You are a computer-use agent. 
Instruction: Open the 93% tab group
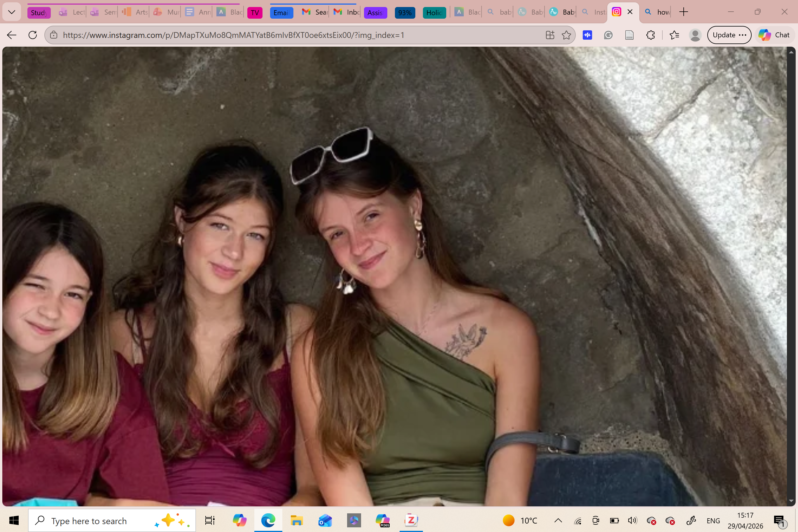point(405,13)
